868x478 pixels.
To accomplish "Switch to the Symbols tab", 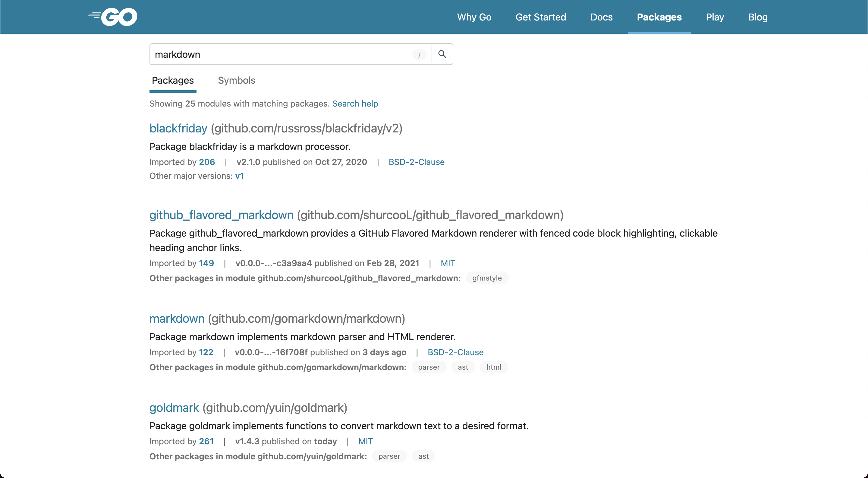I will click(237, 80).
